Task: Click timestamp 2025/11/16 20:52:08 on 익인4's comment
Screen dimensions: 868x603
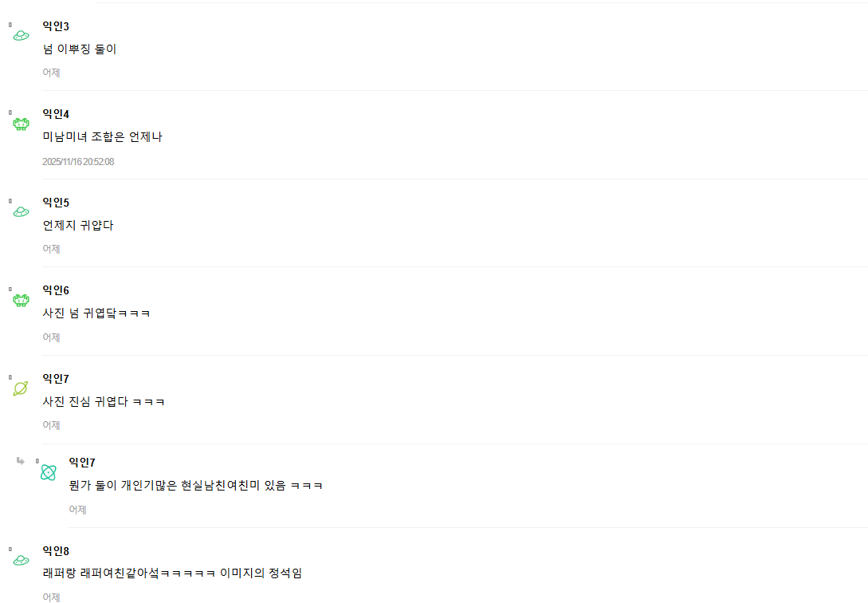Action: (x=78, y=162)
